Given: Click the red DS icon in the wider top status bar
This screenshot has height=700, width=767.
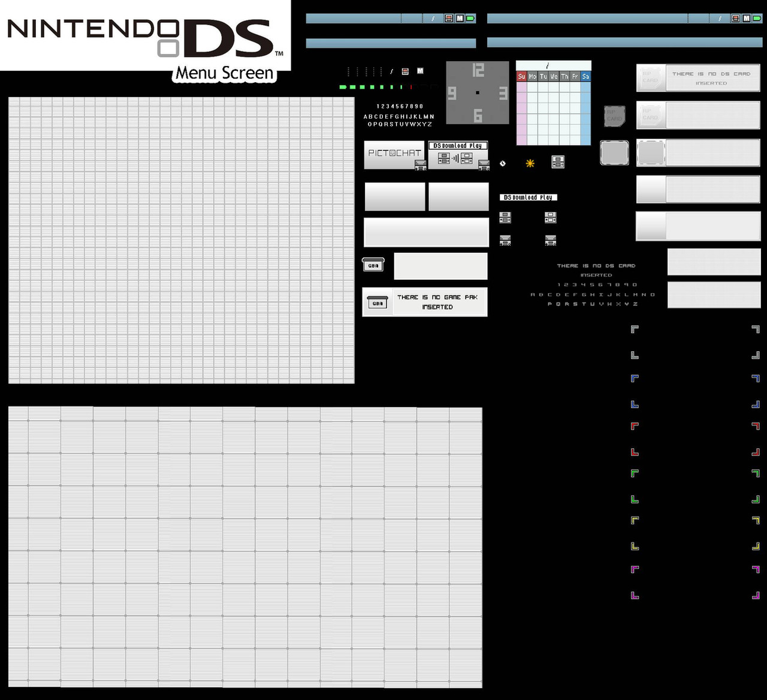Looking at the screenshot, I should point(735,19).
